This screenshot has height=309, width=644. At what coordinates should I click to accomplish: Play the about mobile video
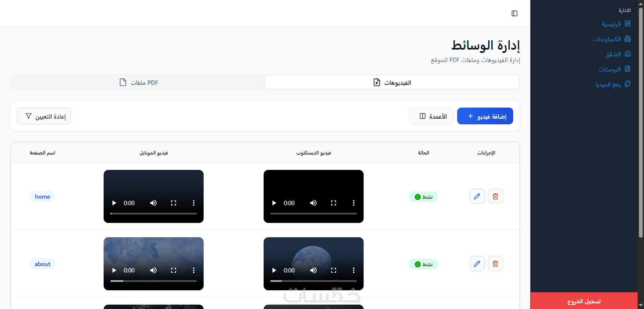click(x=114, y=270)
